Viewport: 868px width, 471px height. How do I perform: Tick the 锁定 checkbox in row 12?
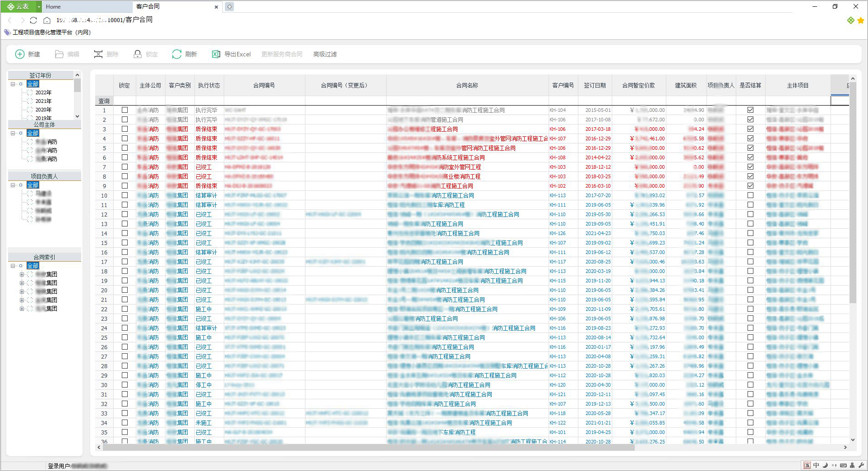tap(125, 214)
